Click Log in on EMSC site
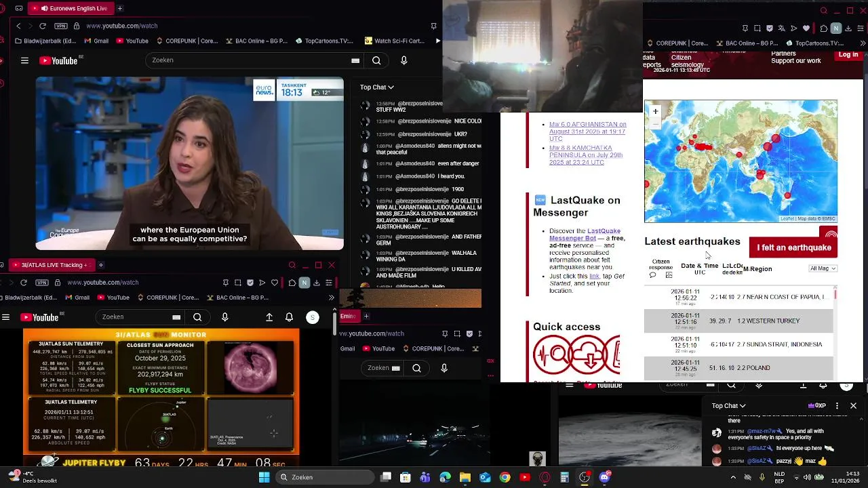Viewport: 868px width, 488px height. pyautogui.click(x=848, y=55)
